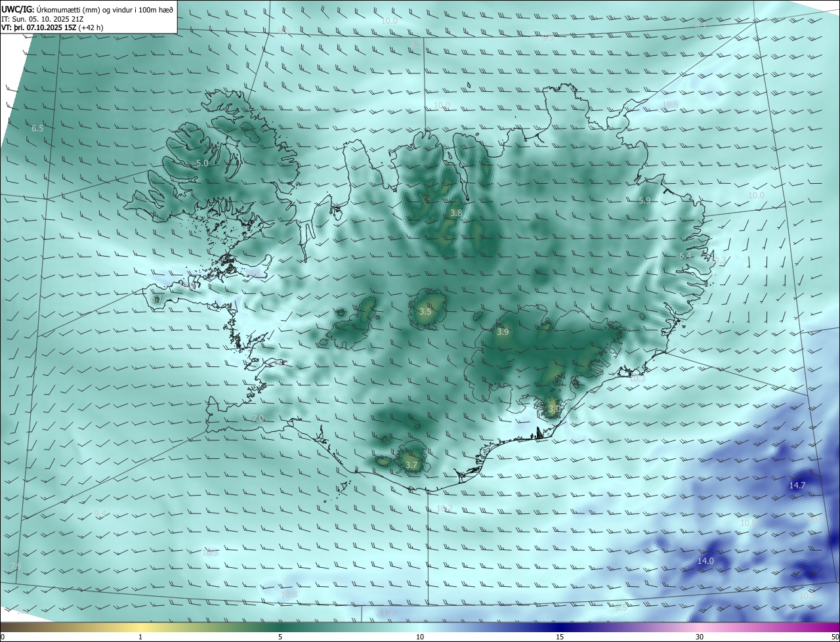This screenshot has height=642, width=840.
Task: Pick the 3.8 value over northern highlands
Action: [456, 213]
